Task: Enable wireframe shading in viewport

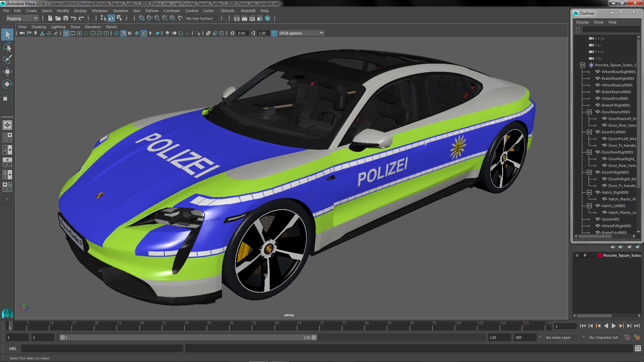Action: click(117, 33)
